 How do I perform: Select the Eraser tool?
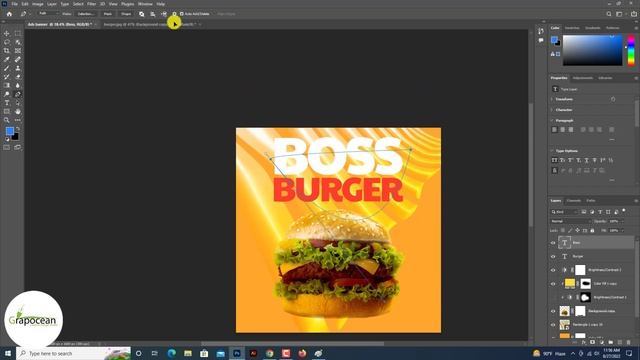(18, 77)
